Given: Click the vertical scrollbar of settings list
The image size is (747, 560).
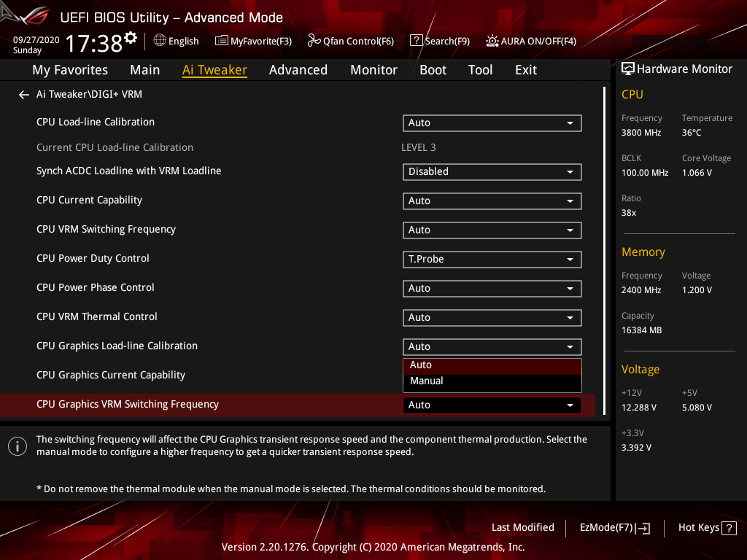Looking at the screenshot, I should pos(604,251).
